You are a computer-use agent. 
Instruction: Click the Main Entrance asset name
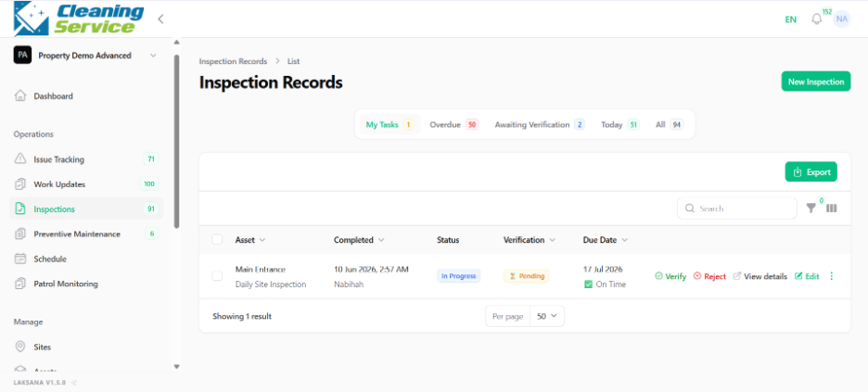pos(261,270)
